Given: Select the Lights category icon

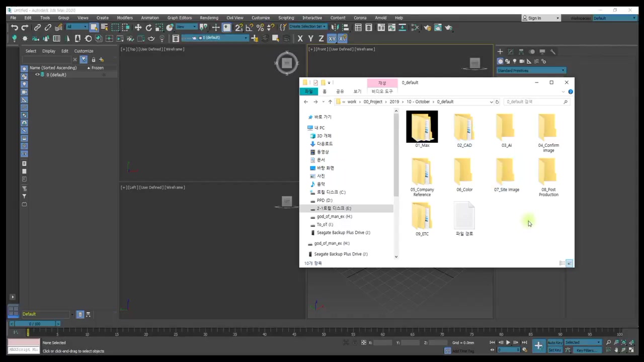Looking at the screenshot, I should pyautogui.click(x=514, y=61).
